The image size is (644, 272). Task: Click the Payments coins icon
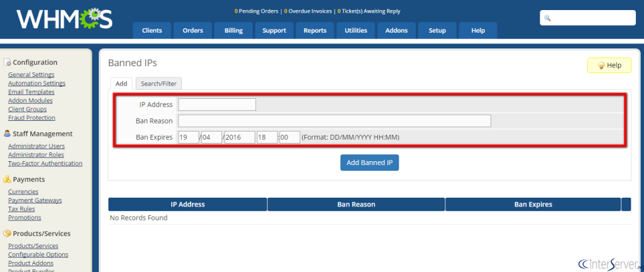point(7,179)
